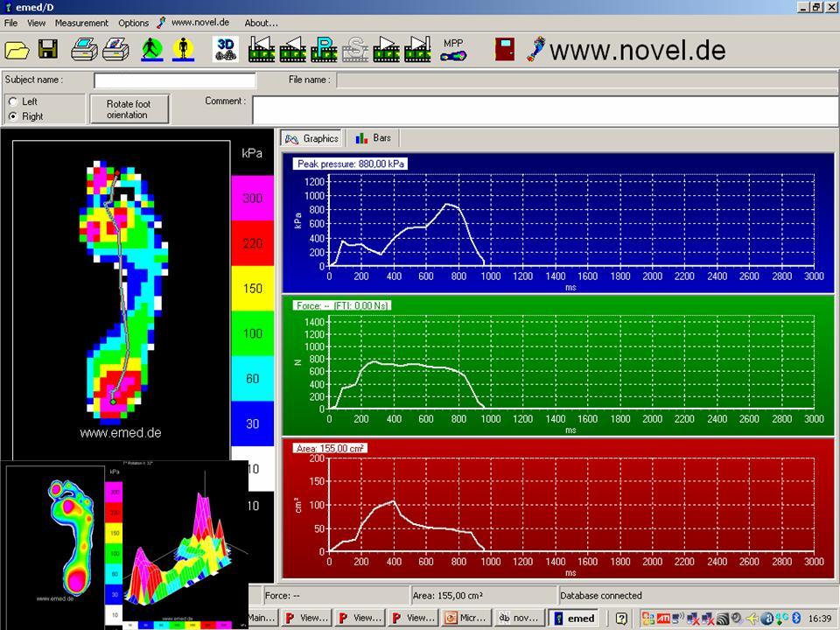Click the help question mark taskbar icon
Image resolution: width=840 pixels, height=630 pixels.
point(621,619)
